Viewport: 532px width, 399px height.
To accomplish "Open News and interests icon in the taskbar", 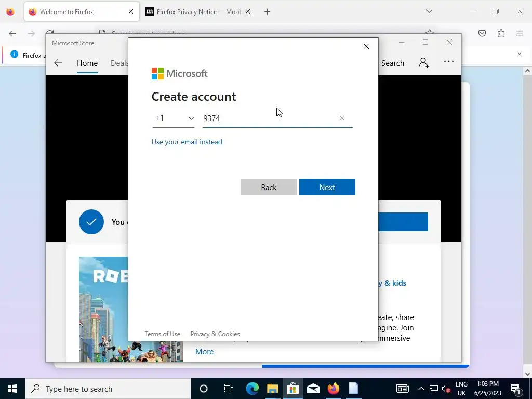I will coord(403,389).
